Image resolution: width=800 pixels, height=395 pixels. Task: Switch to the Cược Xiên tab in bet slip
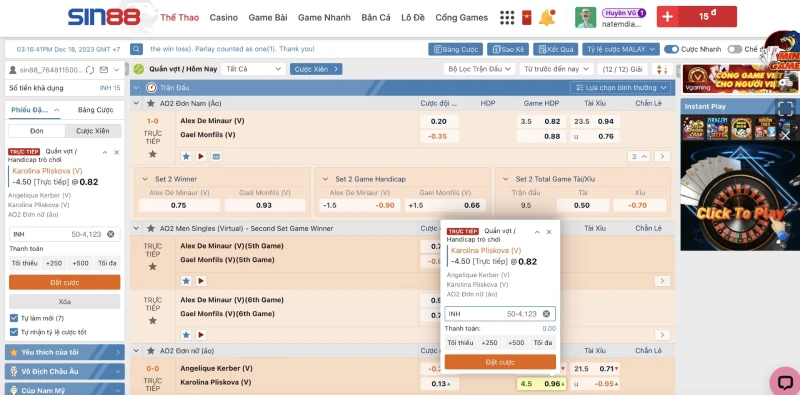pyautogui.click(x=93, y=131)
